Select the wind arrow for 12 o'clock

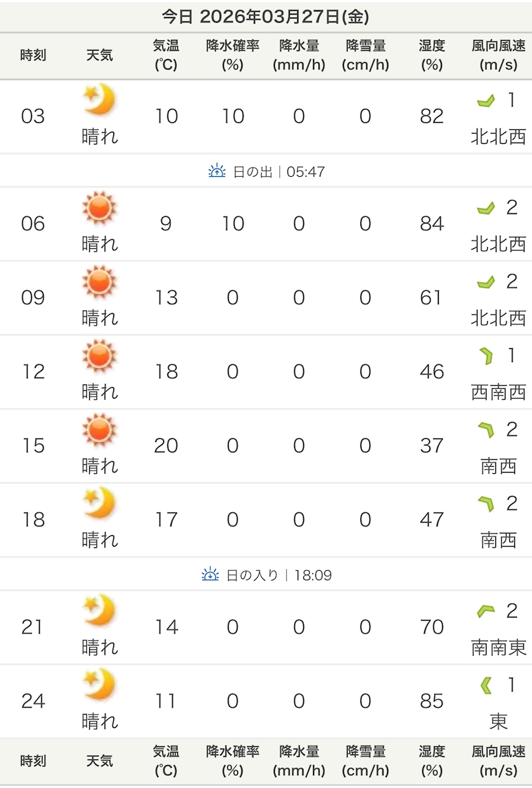click(x=486, y=356)
